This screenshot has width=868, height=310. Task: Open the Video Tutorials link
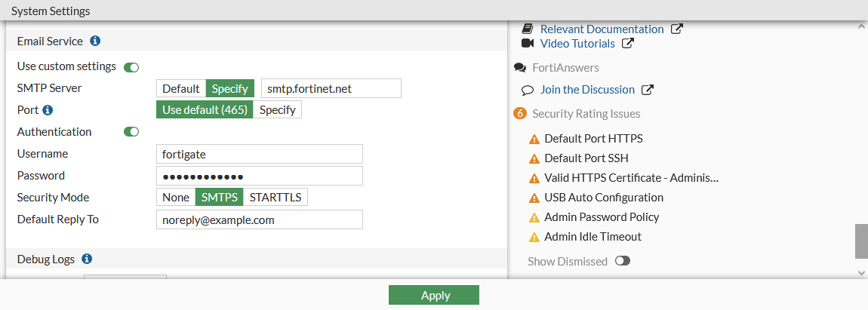[x=577, y=43]
